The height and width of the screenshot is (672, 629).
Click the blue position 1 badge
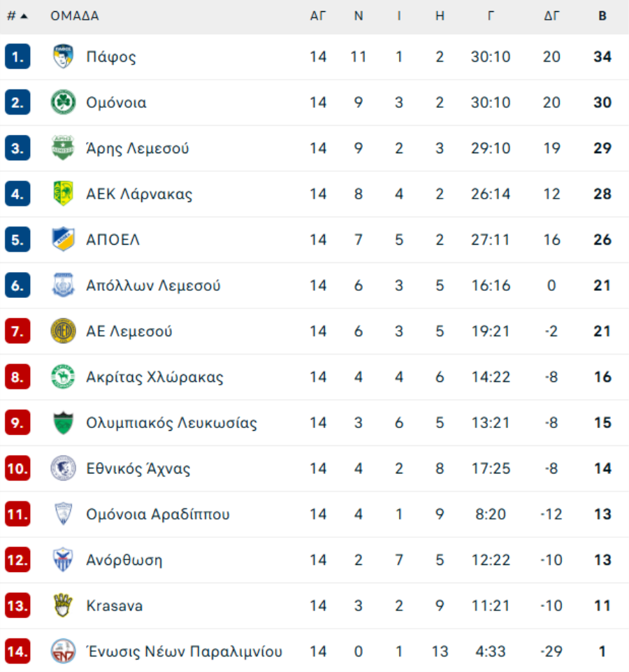(x=17, y=57)
